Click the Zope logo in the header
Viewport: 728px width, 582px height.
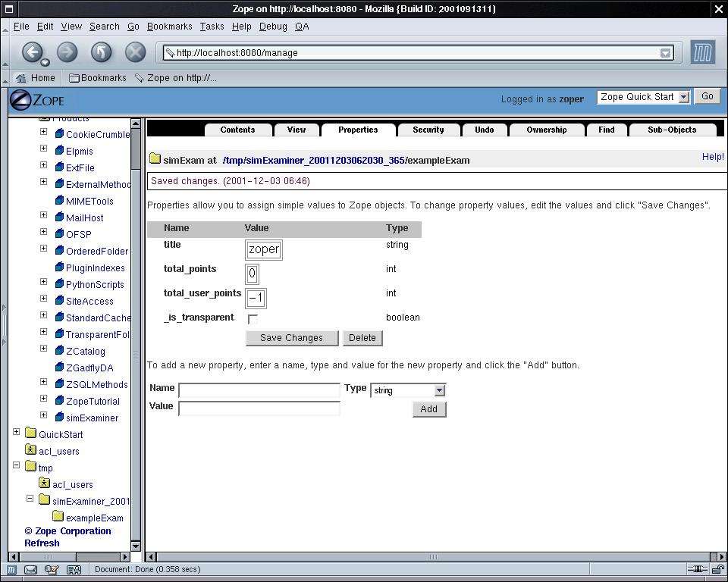[37, 100]
